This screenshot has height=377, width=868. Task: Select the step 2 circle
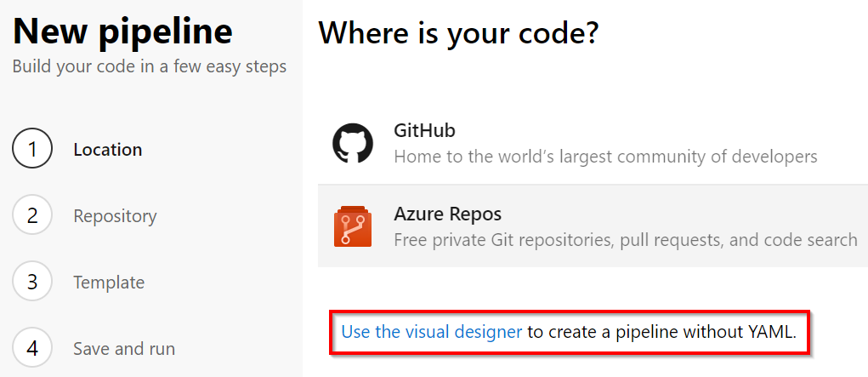click(x=32, y=215)
